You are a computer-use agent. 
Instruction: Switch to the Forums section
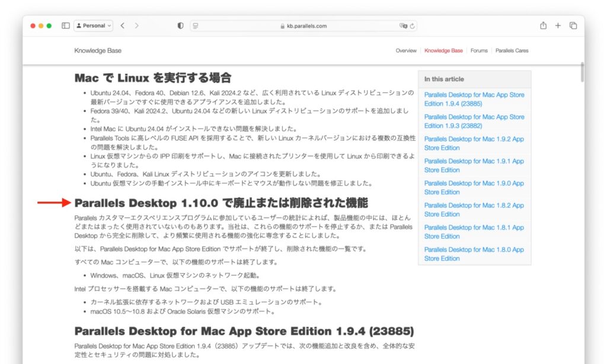tap(479, 50)
